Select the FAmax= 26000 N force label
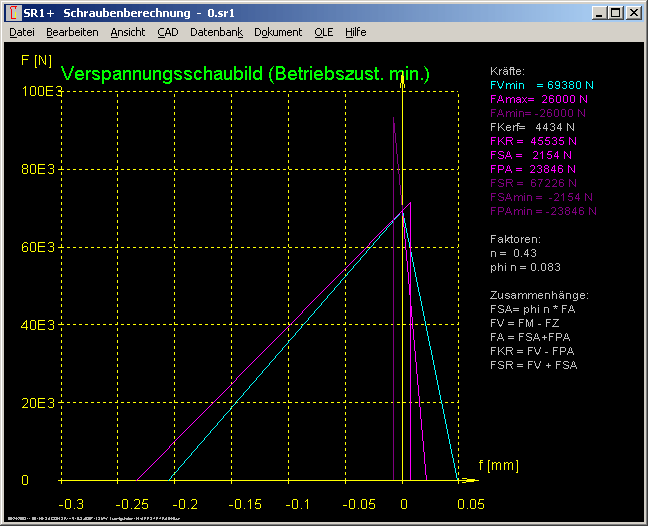This screenshot has height=526, width=648. pyautogui.click(x=539, y=100)
